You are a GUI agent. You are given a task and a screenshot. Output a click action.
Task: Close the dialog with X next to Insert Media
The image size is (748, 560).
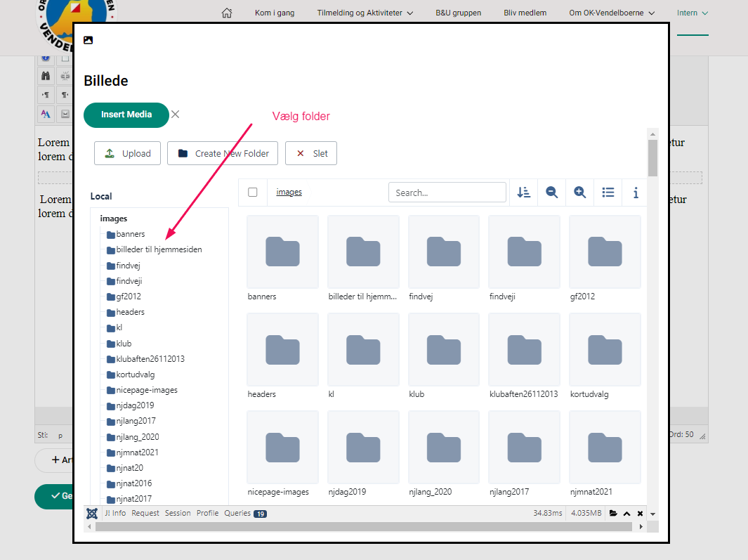click(176, 115)
